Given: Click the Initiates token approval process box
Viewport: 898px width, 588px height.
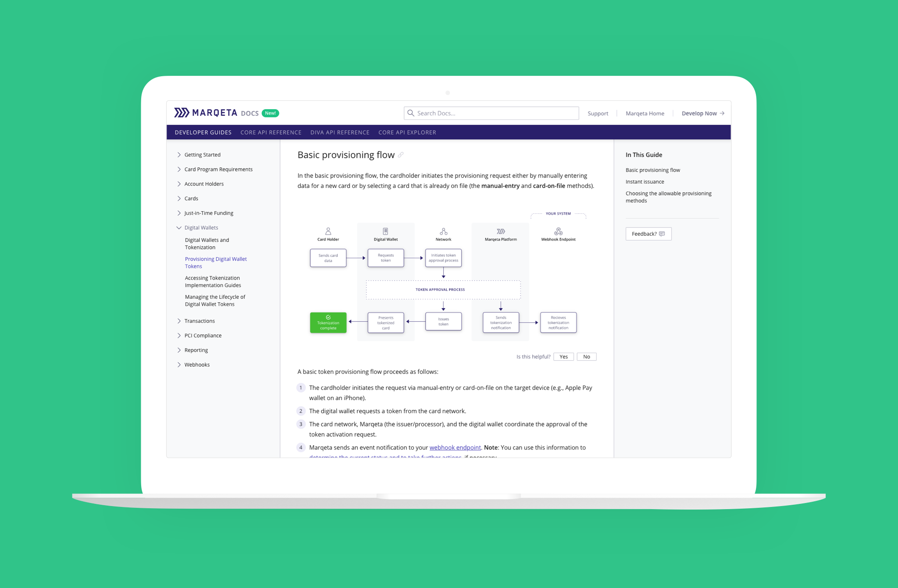Looking at the screenshot, I should click(443, 258).
